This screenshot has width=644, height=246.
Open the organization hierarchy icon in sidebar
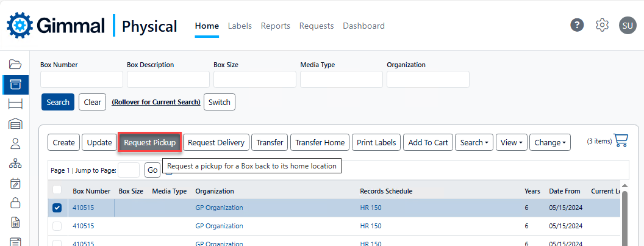[15, 164]
